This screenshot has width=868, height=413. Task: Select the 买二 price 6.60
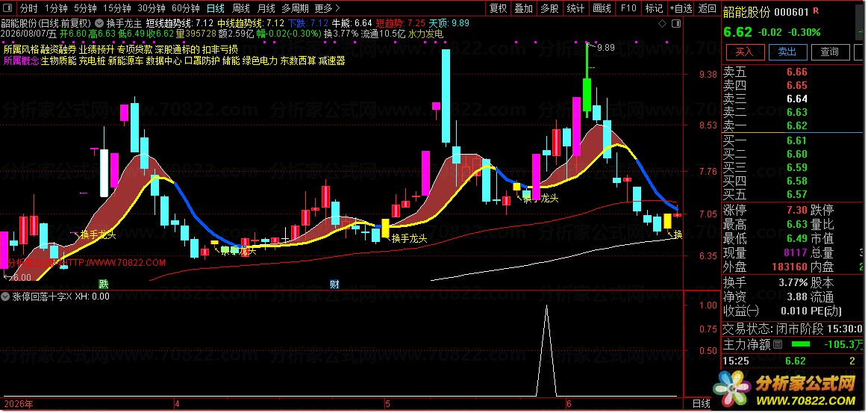click(796, 155)
